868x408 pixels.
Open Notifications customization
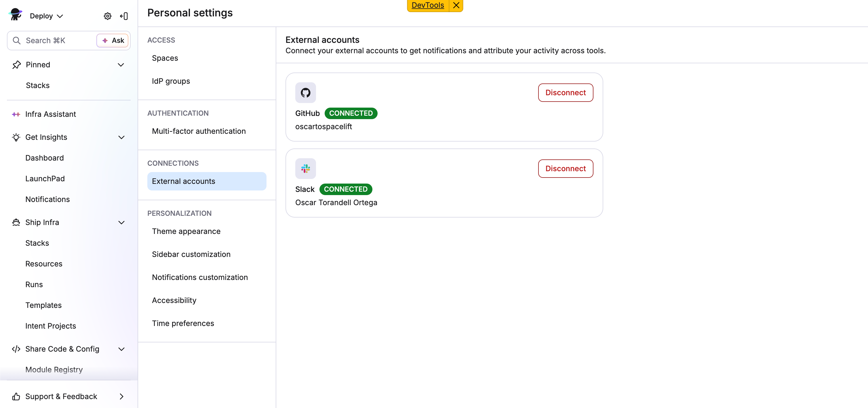[207, 277]
